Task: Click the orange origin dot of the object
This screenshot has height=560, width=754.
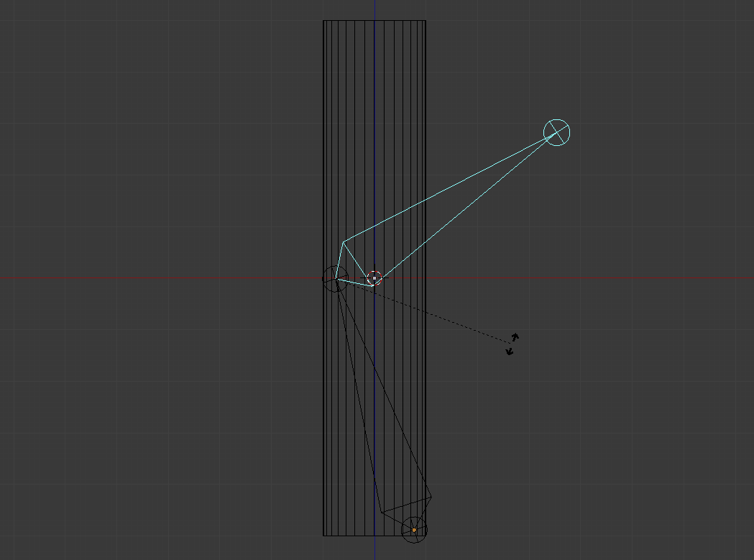Action: pyautogui.click(x=414, y=531)
